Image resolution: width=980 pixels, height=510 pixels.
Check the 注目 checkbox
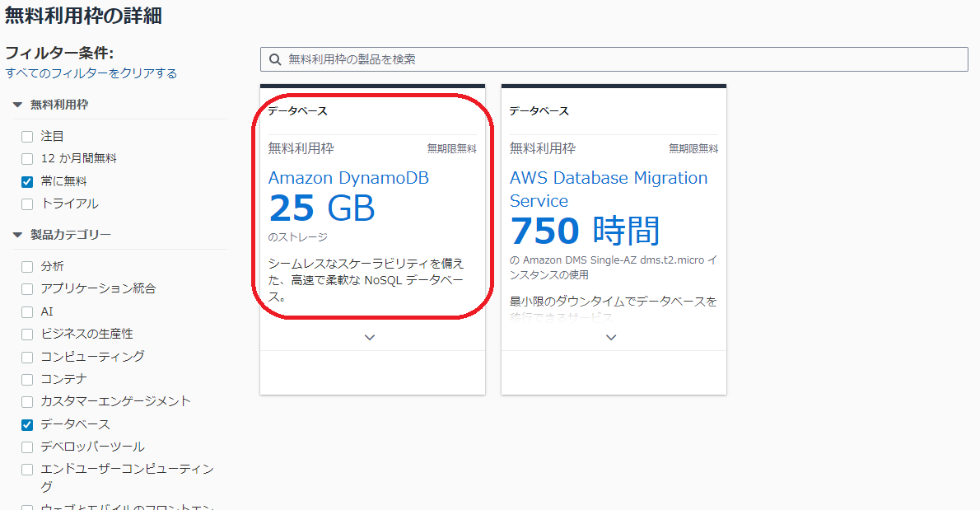click(27, 136)
